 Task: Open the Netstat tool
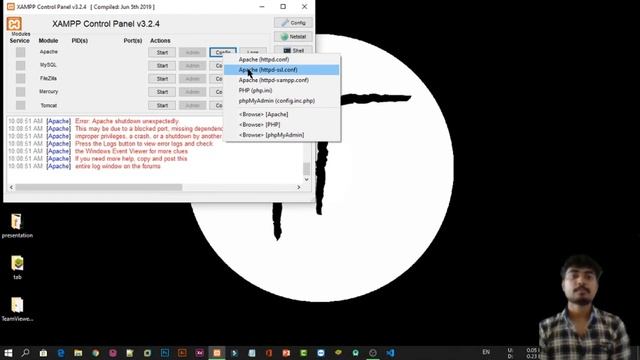[x=293, y=37]
